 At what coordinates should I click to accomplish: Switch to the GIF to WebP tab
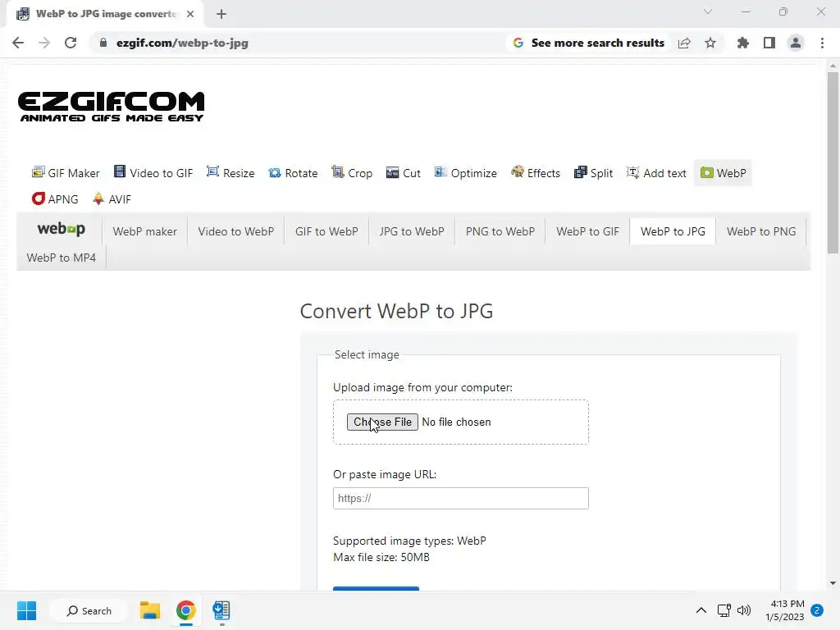click(326, 231)
